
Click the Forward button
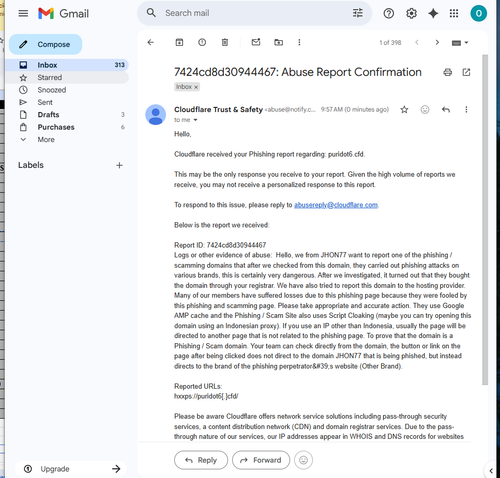[261, 460]
